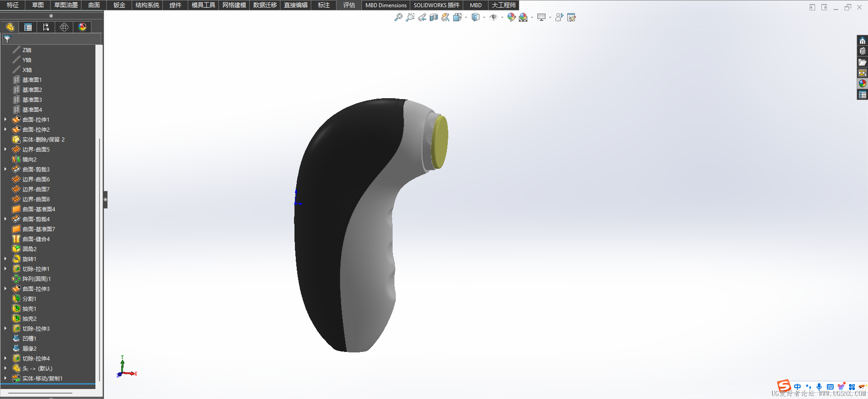Click the Apply Scene icon

click(x=523, y=17)
